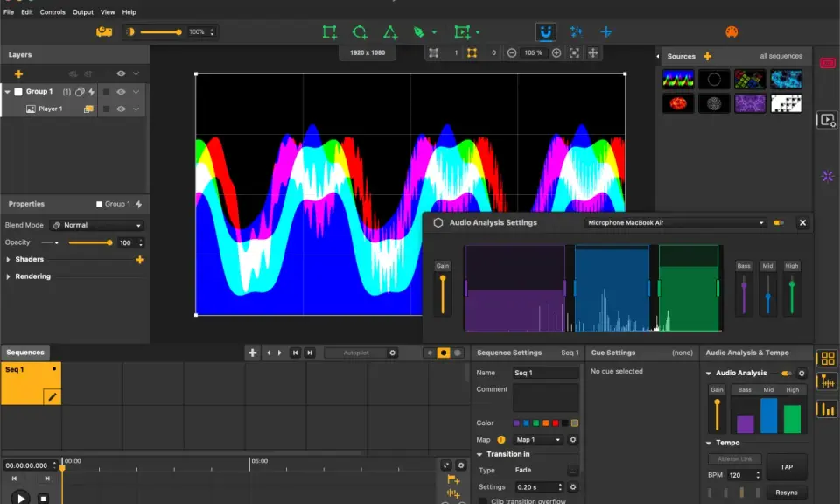Collapse the Group 1 layer tree
840x504 pixels.
coord(8,92)
